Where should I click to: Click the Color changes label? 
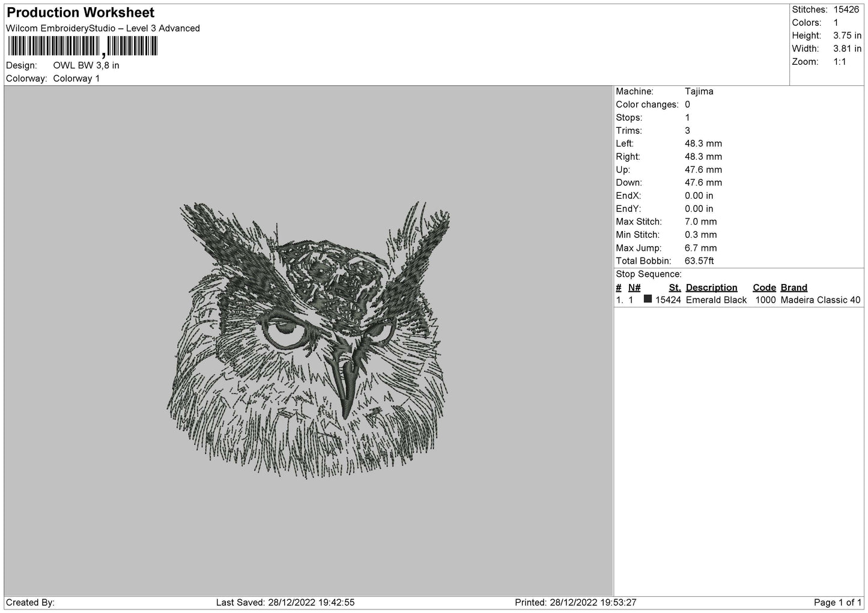pos(647,104)
